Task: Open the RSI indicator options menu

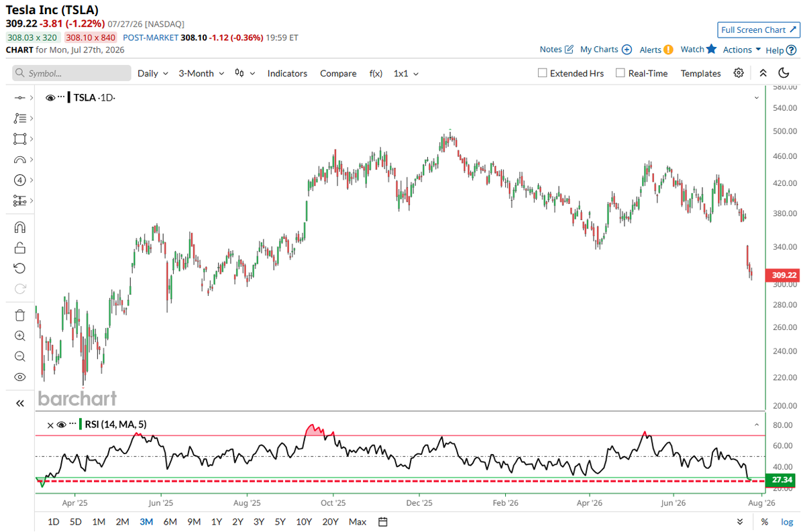Action: (72, 424)
